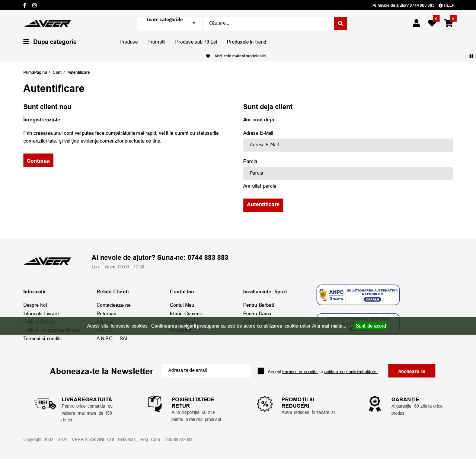Click the phone help text in top bar
Screen dimensions: 476x459
(403, 6)
